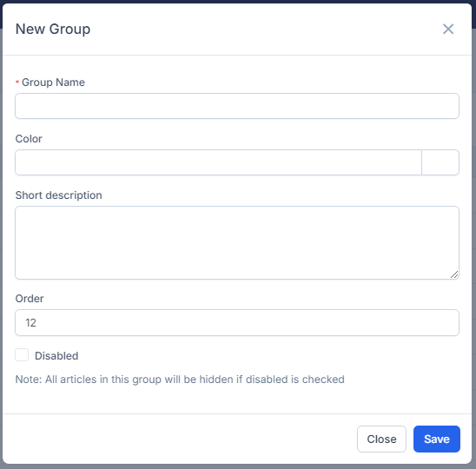476x469 pixels.
Task: Place cursor after the value 12
Action: [37, 323]
